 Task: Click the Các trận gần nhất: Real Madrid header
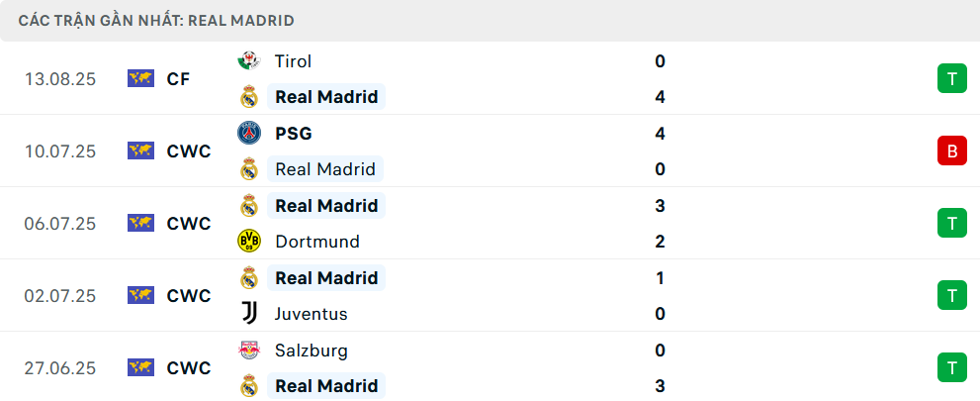[x=156, y=21]
